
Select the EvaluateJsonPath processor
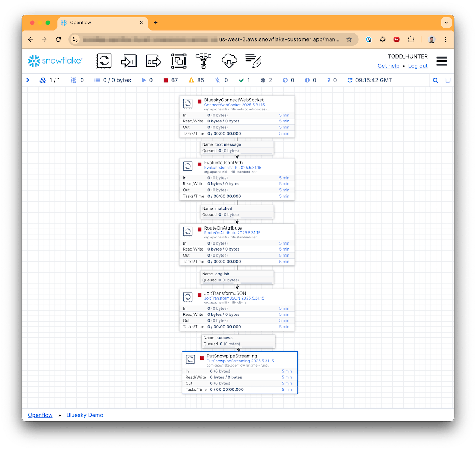(237, 179)
